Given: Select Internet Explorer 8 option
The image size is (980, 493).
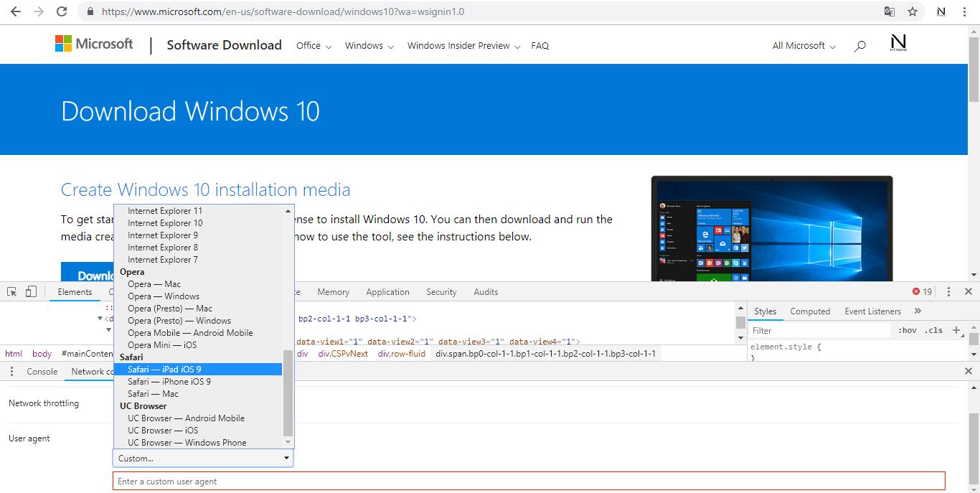Looking at the screenshot, I should click(x=198, y=247).
